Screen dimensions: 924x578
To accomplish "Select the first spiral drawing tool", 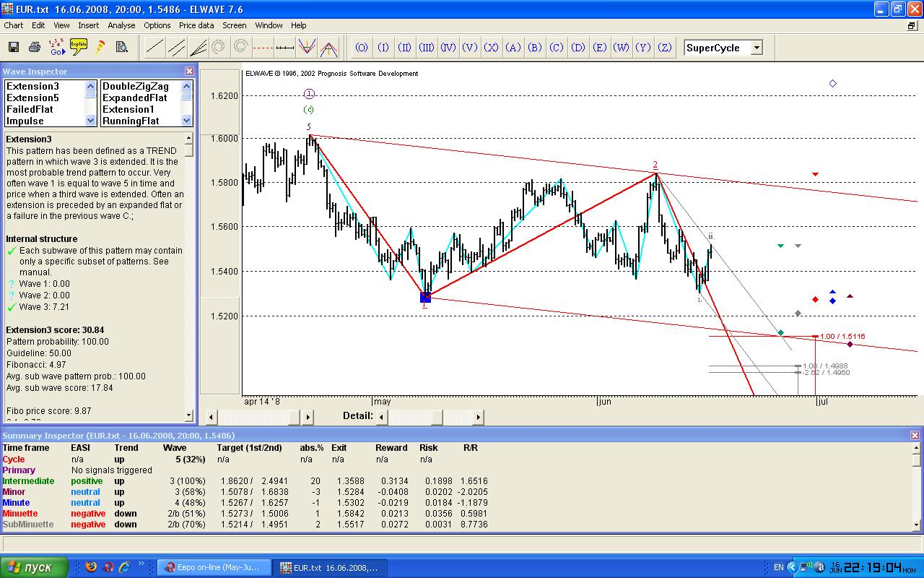I will [x=218, y=48].
